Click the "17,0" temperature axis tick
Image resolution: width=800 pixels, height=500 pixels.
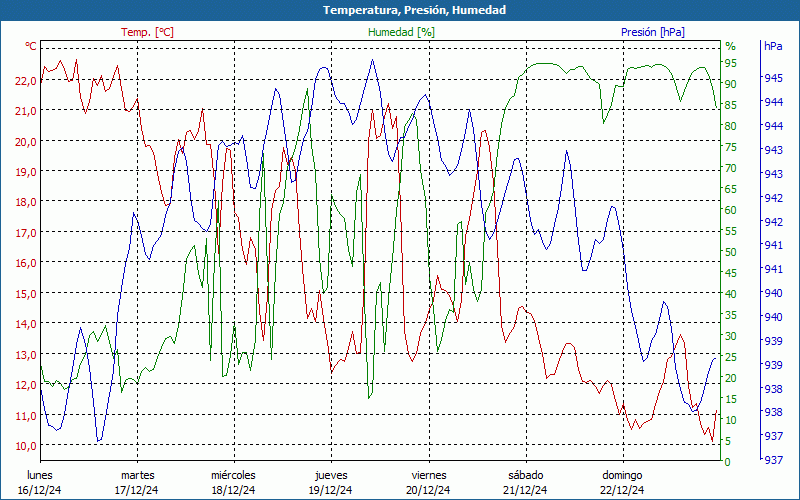click(27, 232)
